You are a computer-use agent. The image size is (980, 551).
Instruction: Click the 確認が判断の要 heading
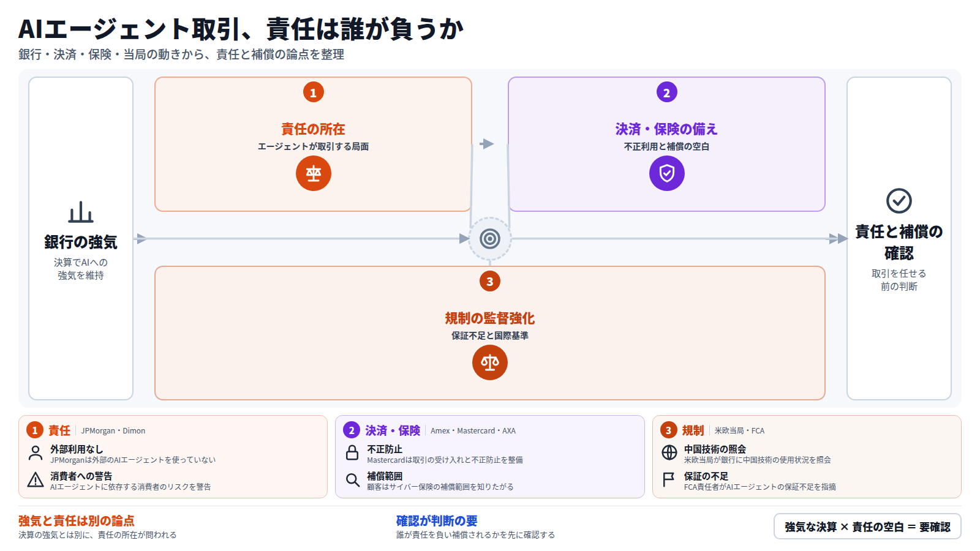[x=437, y=521]
